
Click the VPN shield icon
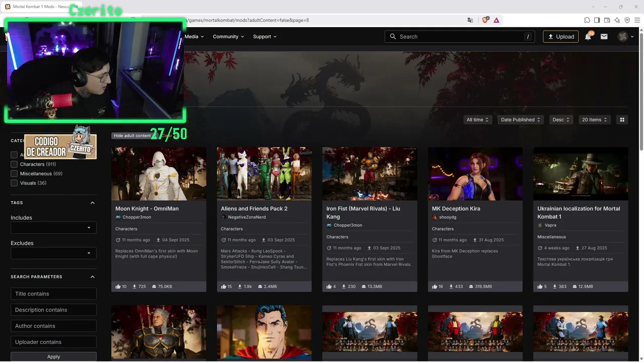point(627,20)
